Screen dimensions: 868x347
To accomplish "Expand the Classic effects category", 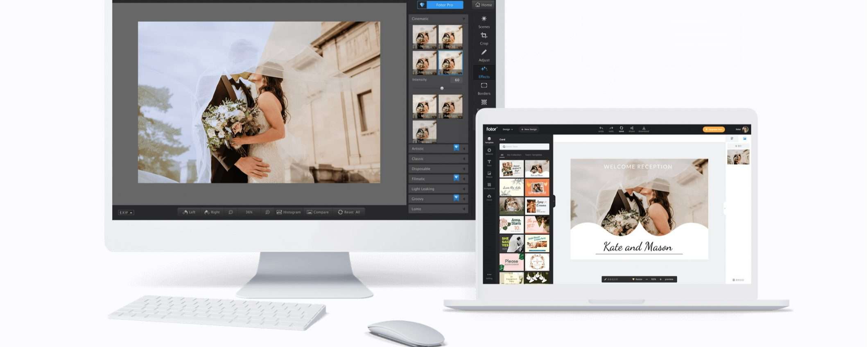I will point(438,159).
